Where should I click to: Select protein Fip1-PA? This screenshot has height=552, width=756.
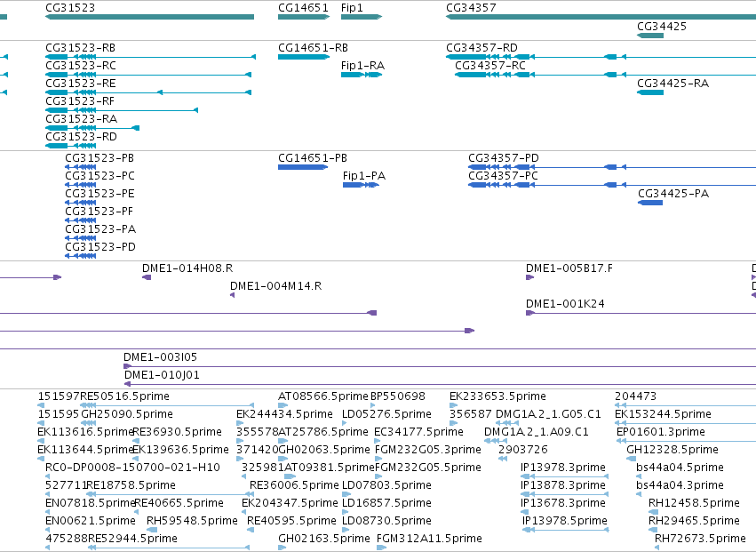coord(362,185)
